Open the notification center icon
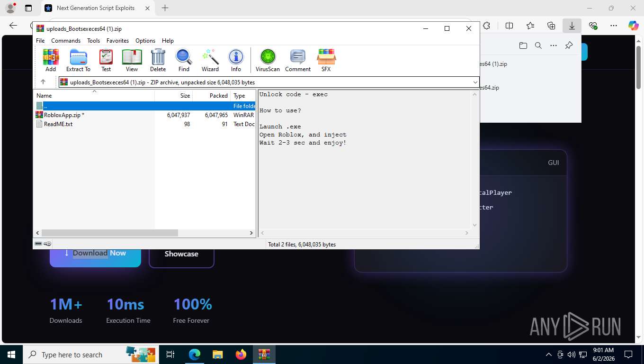This screenshot has width=644, height=364. (x=628, y=355)
